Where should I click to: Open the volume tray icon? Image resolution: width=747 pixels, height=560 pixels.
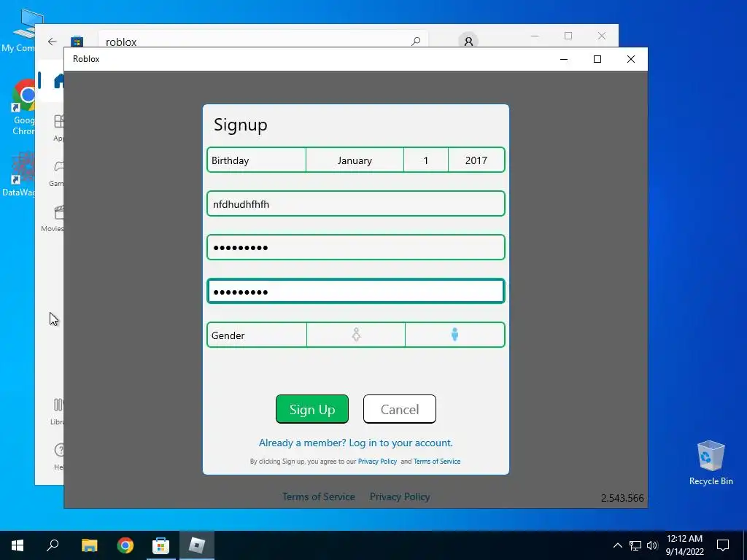[652, 545]
